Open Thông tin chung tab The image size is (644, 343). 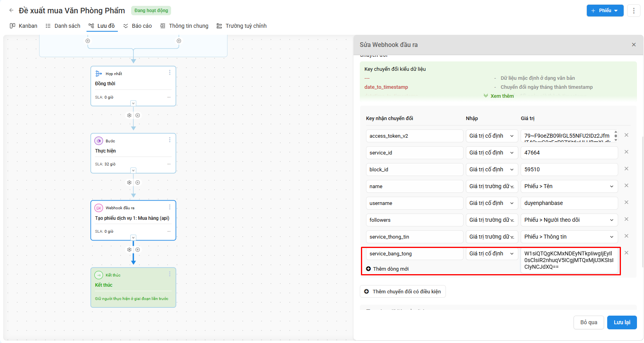pos(184,26)
